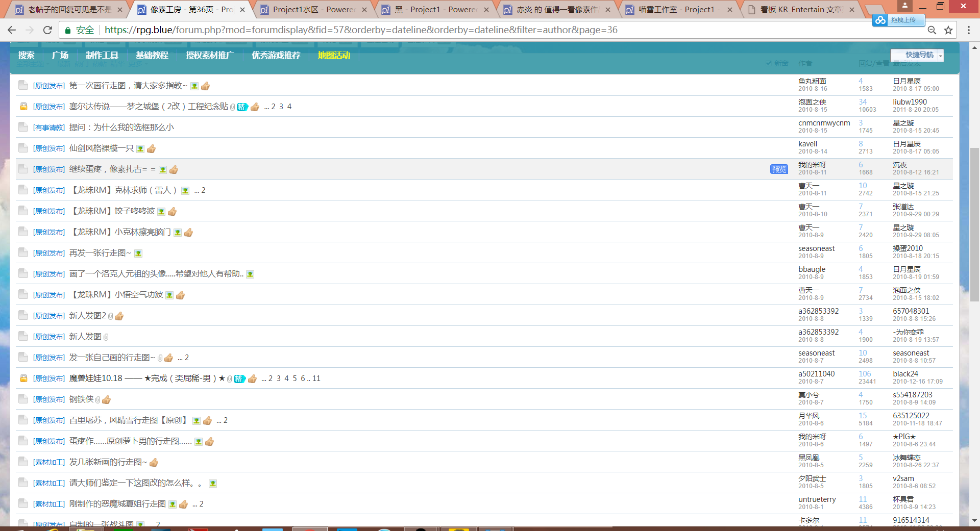The image size is (980, 531).
Task: Open page 11 of 魔兽娃娃10.18 thread
Action: 316,378
